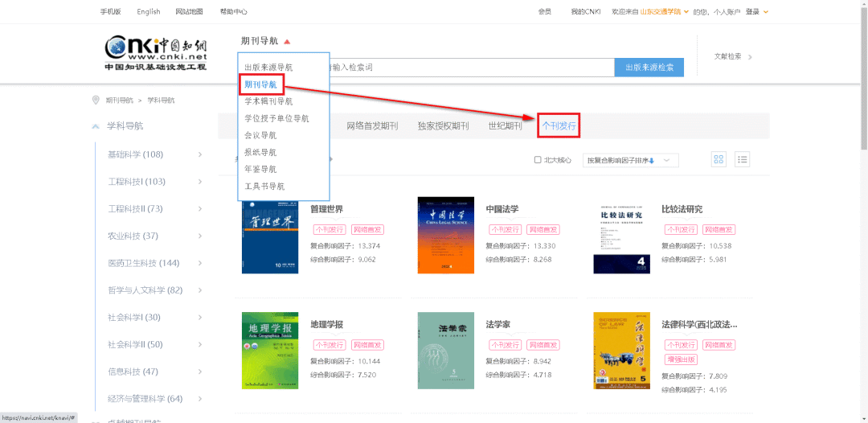Open 网站地图 link
This screenshot has height=423, width=868.
(189, 11)
